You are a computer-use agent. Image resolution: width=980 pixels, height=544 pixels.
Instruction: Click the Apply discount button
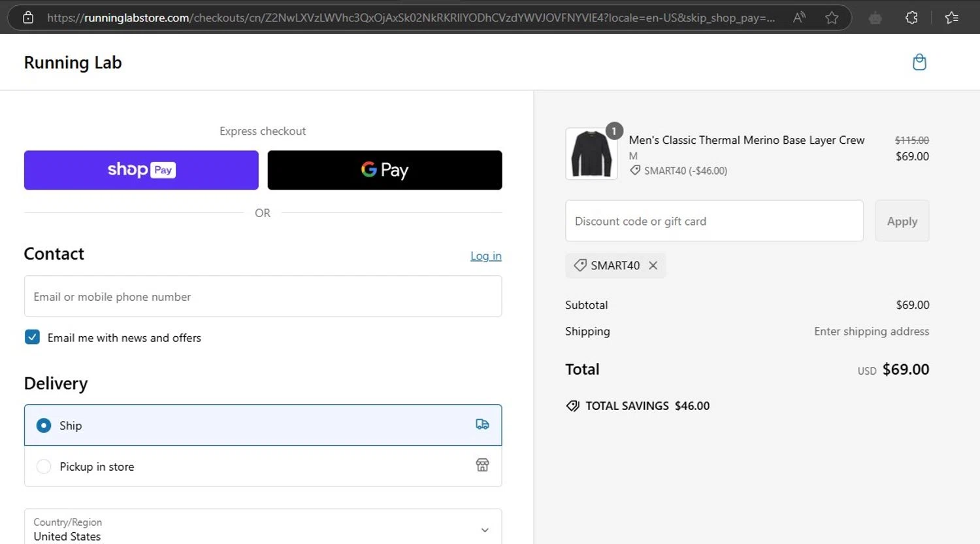tap(902, 221)
